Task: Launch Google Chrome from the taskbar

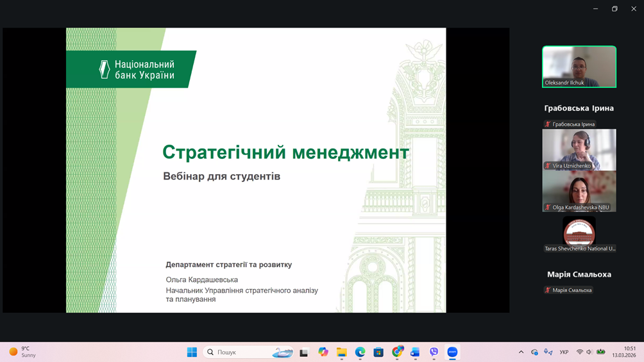Action: pos(397,352)
